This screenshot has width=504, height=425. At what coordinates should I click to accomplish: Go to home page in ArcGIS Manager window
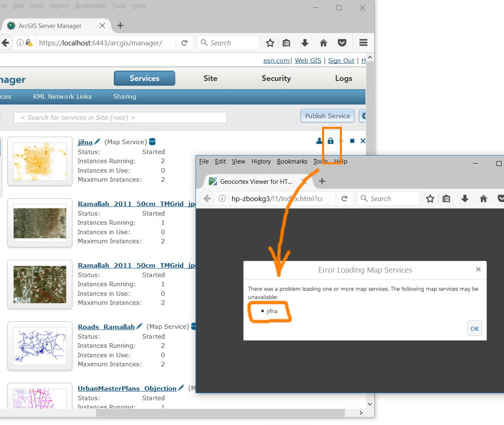(x=323, y=43)
